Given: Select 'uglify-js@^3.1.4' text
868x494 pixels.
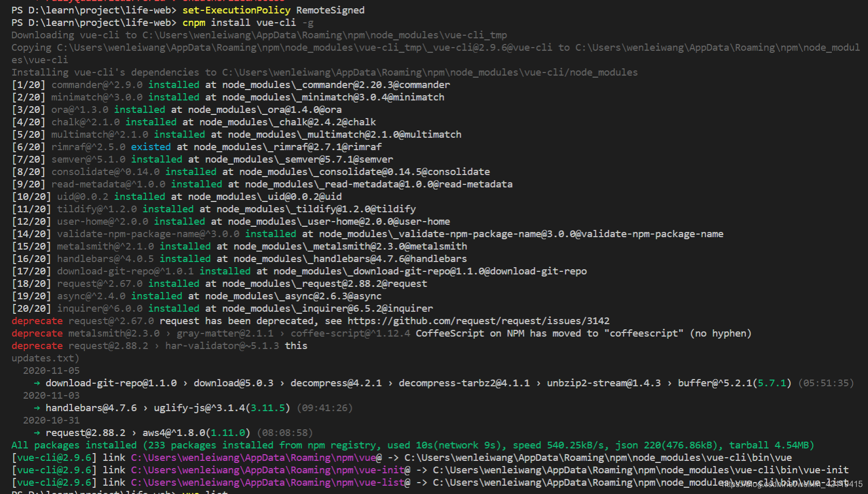Looking at the screenshot, I should click(x=199, y=408).
